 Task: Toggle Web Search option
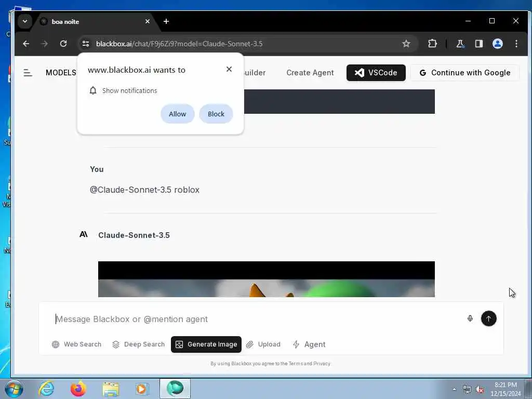76,344
